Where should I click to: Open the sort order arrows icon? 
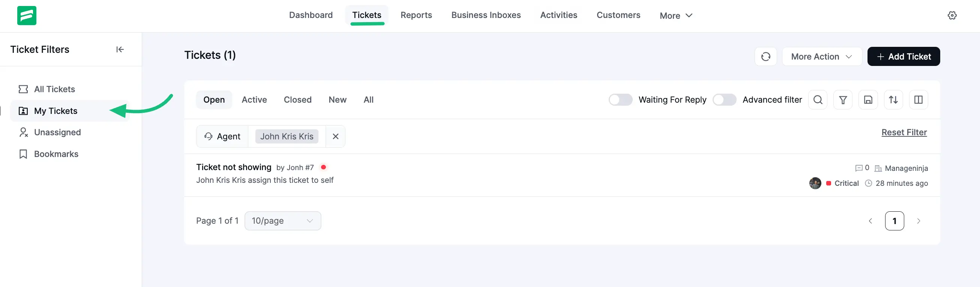(x=893, y=100)
